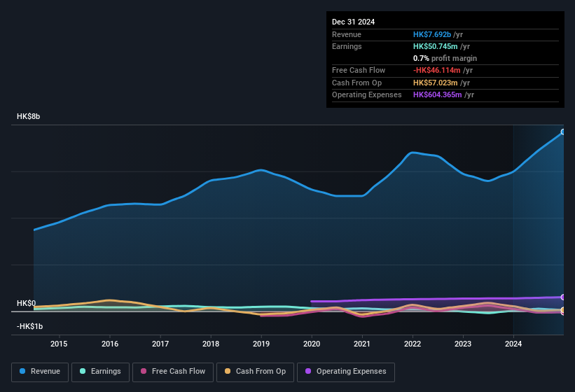Click the blue dot in Revenue legend
The width and height of the screenshot is (575, 392).
pos(22,371)
